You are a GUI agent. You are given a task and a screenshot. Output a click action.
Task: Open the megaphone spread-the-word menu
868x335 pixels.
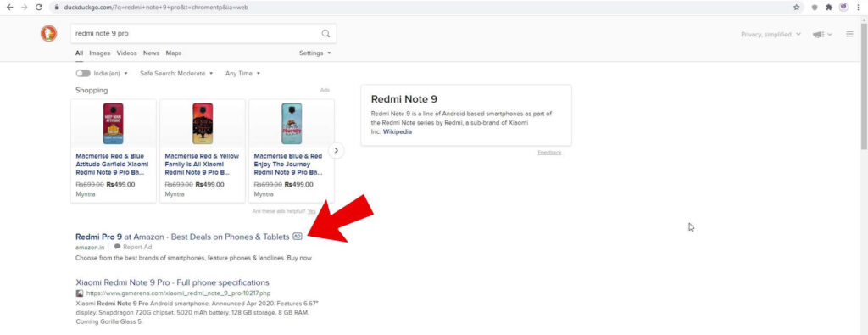(x=822, y=34)
